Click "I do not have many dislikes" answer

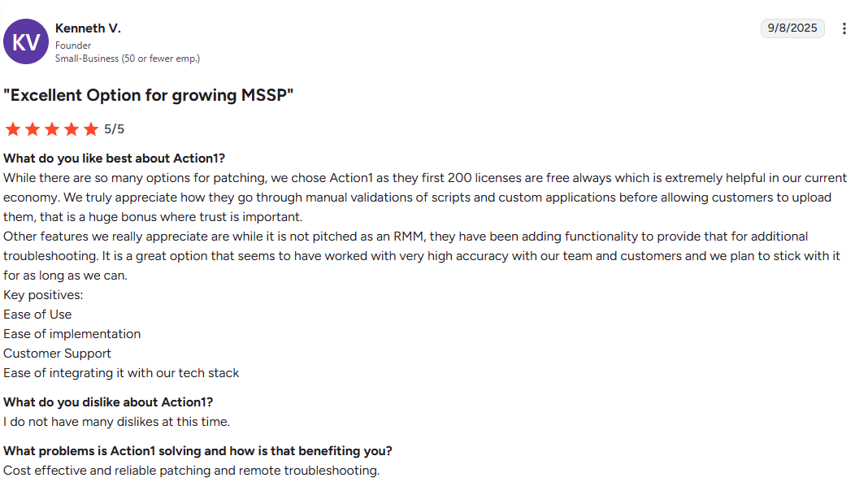pyautogui.click(x=116, y=422)
